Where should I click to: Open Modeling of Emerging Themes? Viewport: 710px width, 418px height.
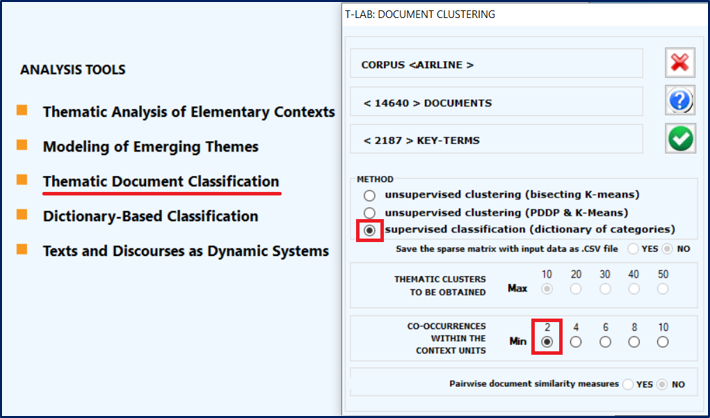pos(151,147)
